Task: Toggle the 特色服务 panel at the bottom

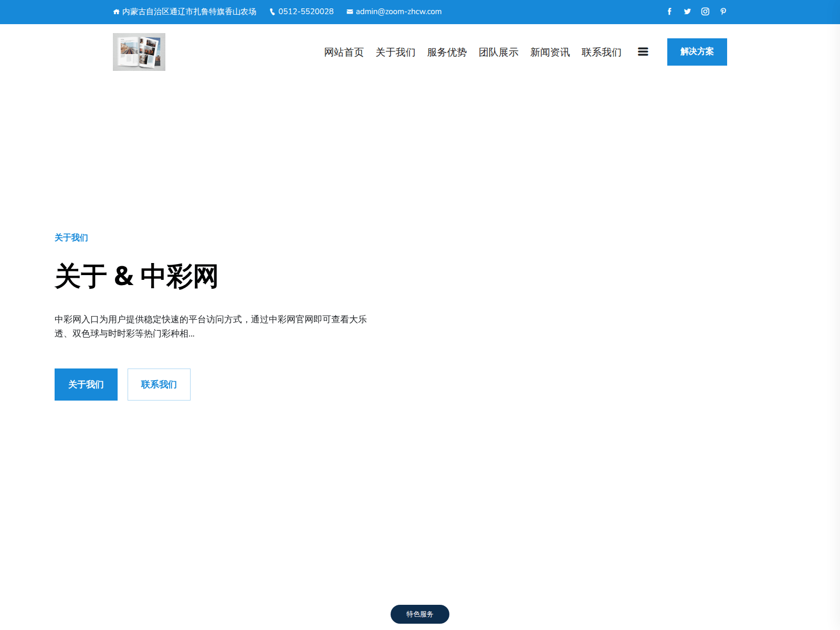Action: point(419,613)
